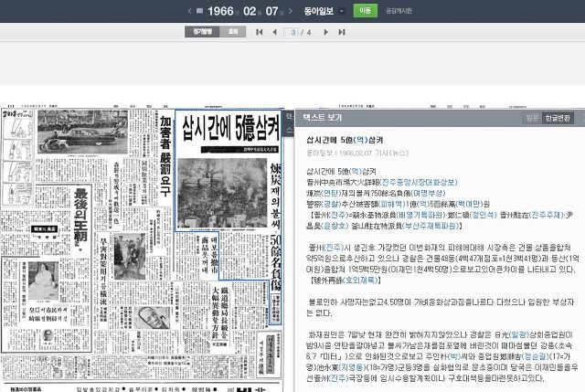
Task: Jump to the first page
Action: click(260, 32)
